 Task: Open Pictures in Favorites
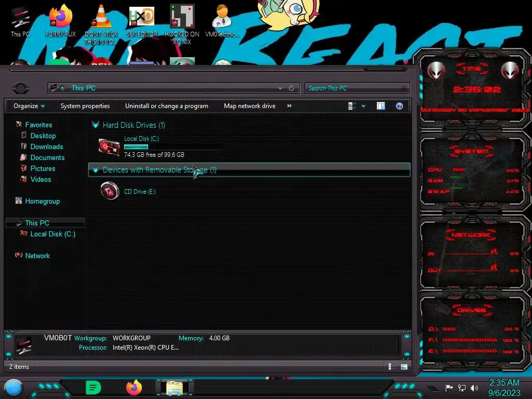tap(43, 168)
